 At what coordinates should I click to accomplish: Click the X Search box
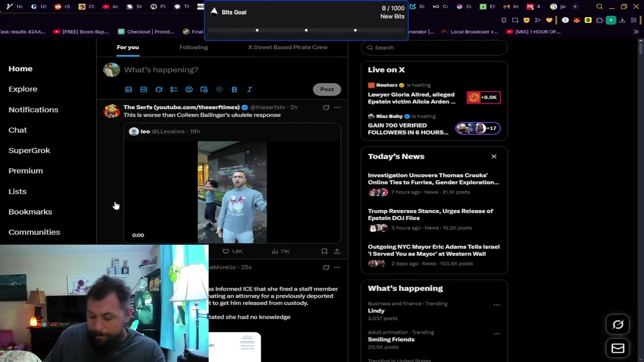pyautogui.click(x=434, y=48)
